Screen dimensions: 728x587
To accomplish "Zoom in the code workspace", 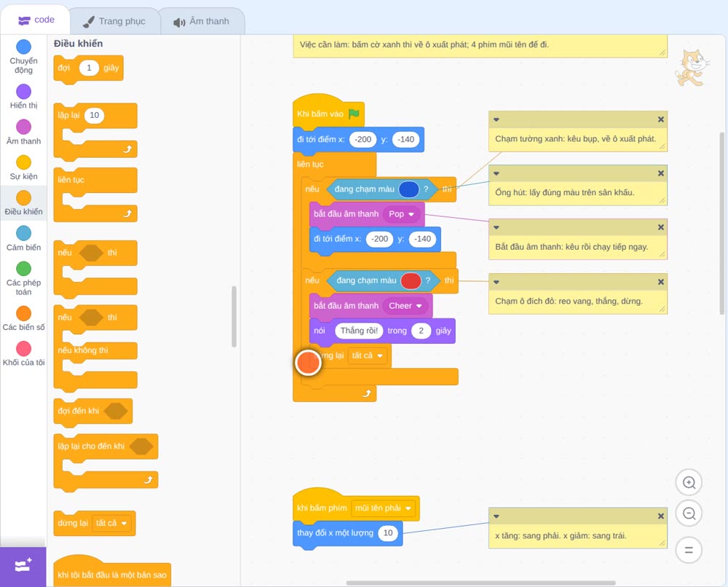I will pos(689,483).
